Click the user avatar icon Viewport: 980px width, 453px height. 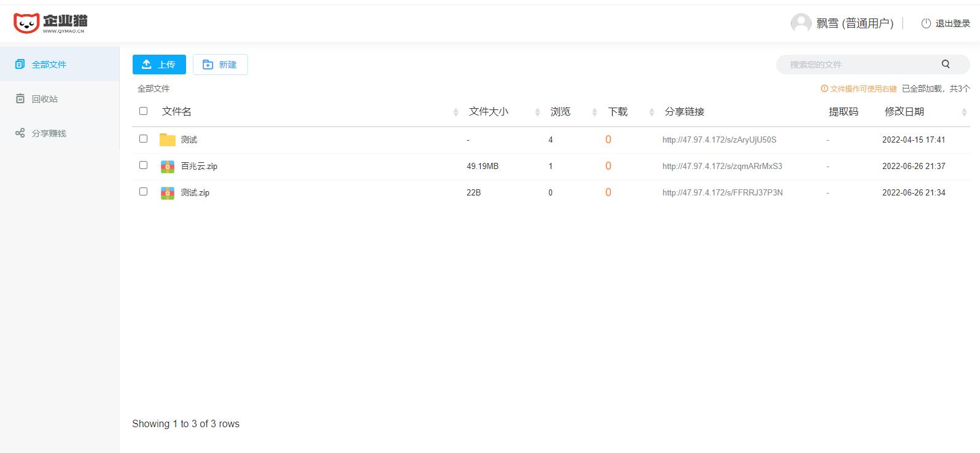point(801,23)
